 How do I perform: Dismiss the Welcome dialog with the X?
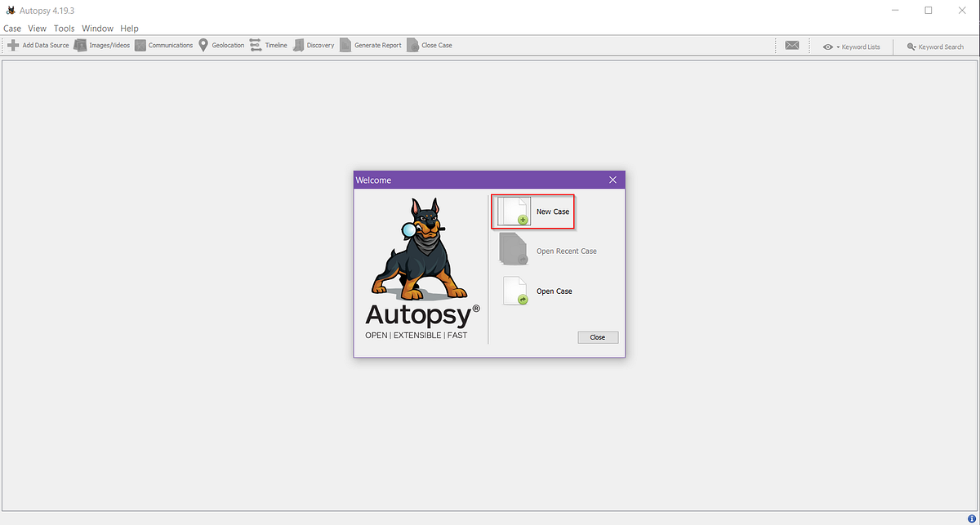click(x=613, y=180)
